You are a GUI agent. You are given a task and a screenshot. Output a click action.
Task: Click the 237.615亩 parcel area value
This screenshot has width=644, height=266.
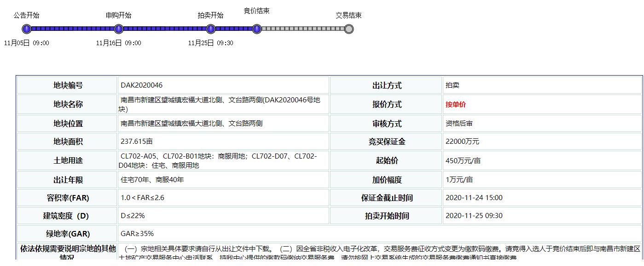[x=137, y=142]
